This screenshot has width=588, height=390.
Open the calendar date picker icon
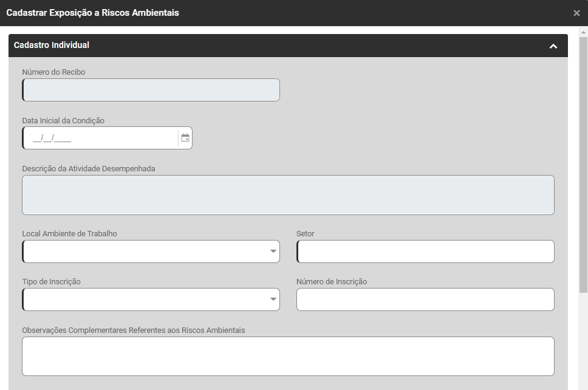click(185, 138)
